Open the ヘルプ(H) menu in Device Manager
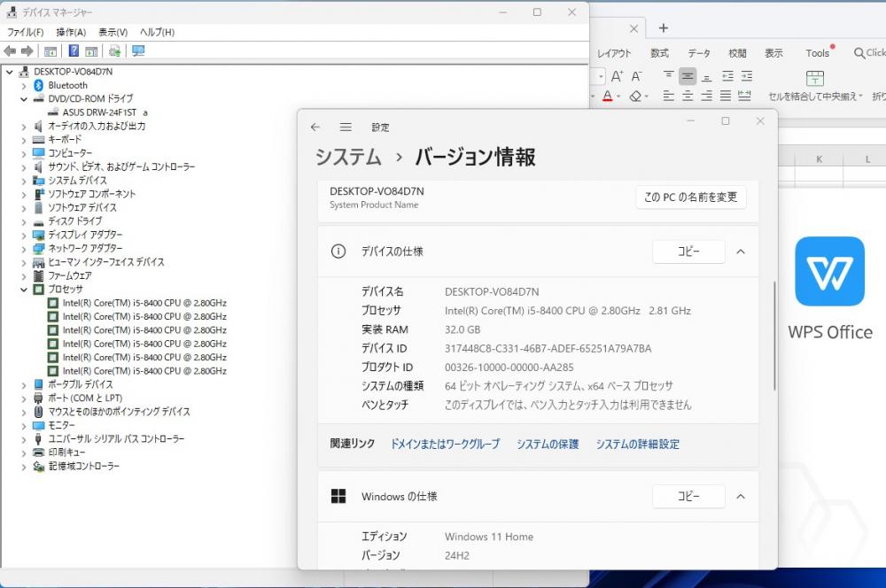Viewport: 886px width, 588px height. (157, 32)
